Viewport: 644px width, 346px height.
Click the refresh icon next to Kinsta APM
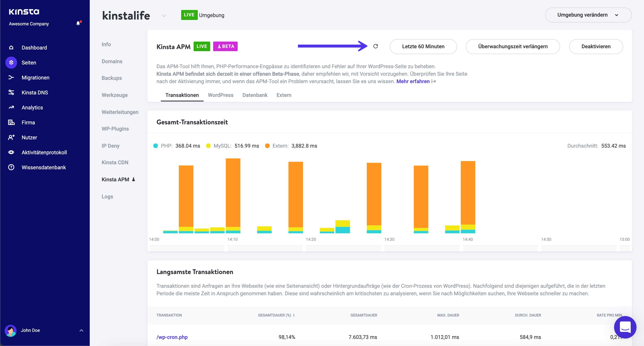click(376, 46)
